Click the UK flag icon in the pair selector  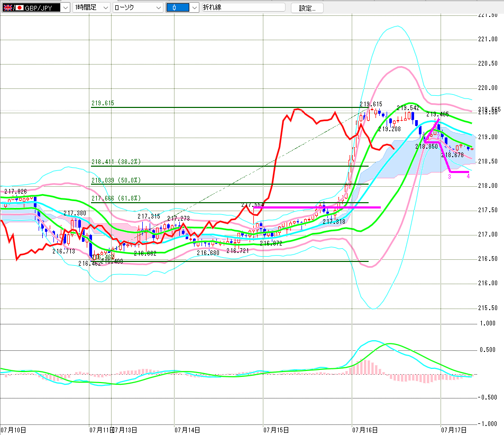[x=8, y=7]
